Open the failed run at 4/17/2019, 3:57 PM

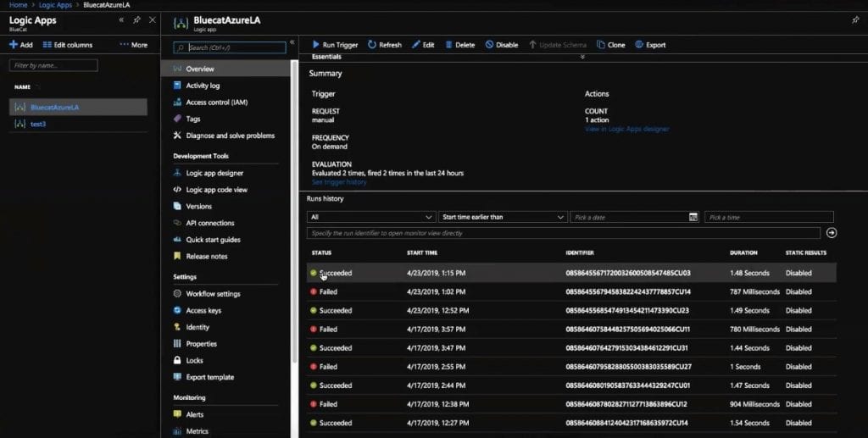571,329
